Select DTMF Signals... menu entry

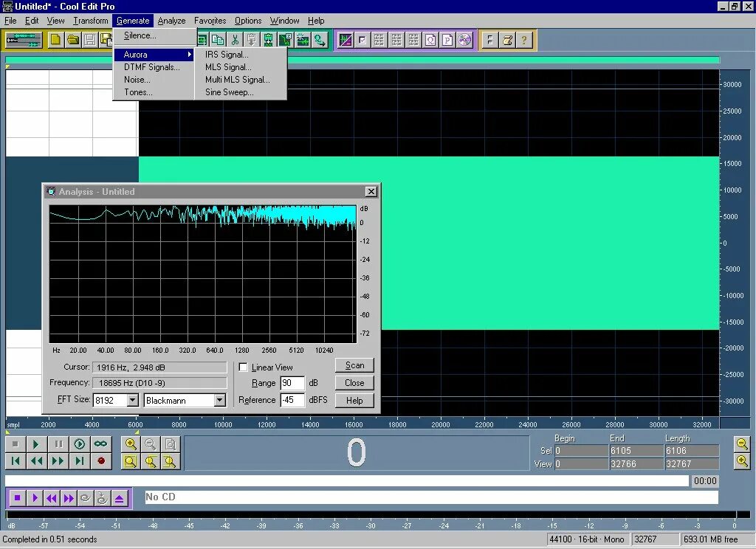point(154,67)
